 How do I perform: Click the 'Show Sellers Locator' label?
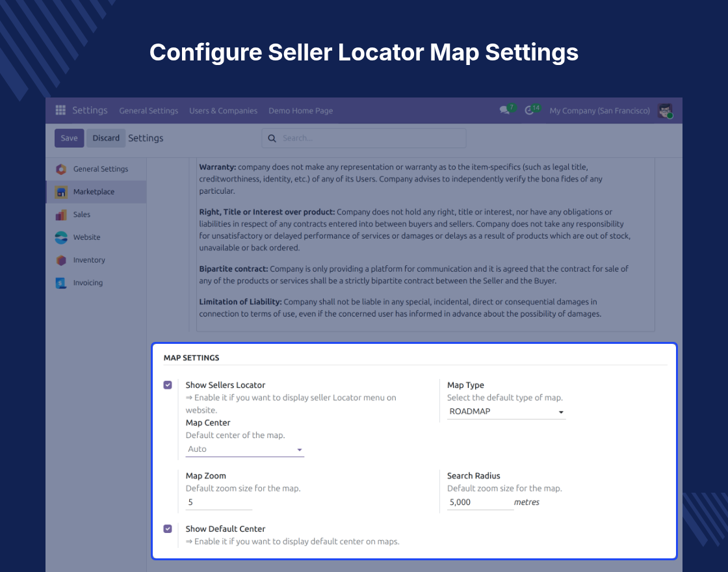225,385
